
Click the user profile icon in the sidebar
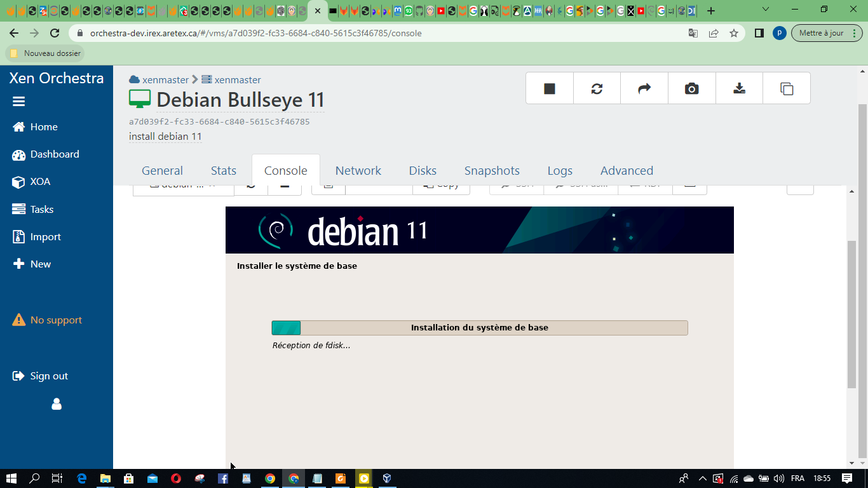coord(57,404)
